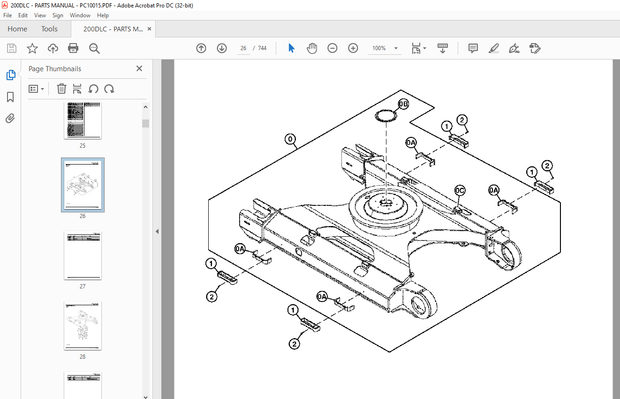Open the thumbnails options menu
Screen dimensions: 620x399
tap(36, 89)
